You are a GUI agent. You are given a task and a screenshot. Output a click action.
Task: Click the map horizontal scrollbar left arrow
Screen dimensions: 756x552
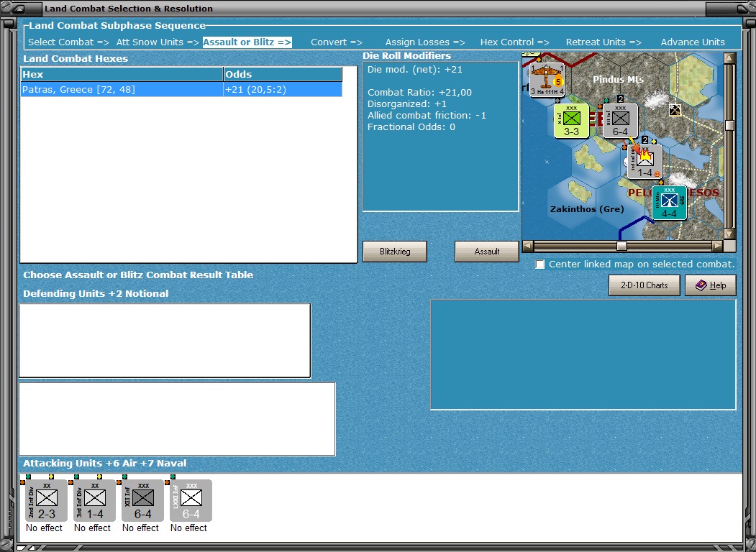tap(528, 246)
